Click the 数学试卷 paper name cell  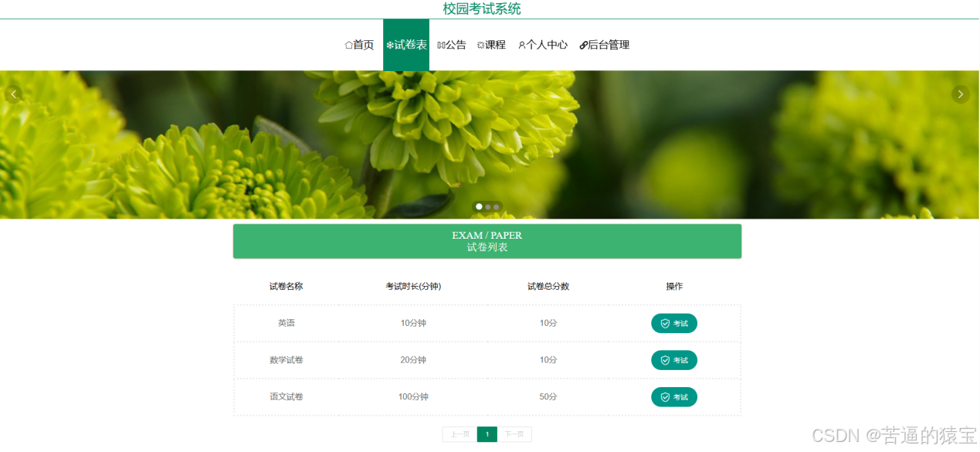(287, 360)
